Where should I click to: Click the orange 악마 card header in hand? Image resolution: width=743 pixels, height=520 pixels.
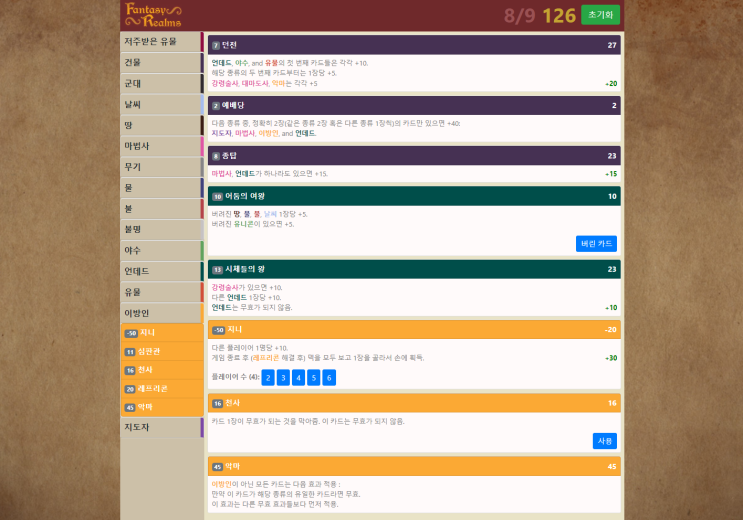(414, 466)
